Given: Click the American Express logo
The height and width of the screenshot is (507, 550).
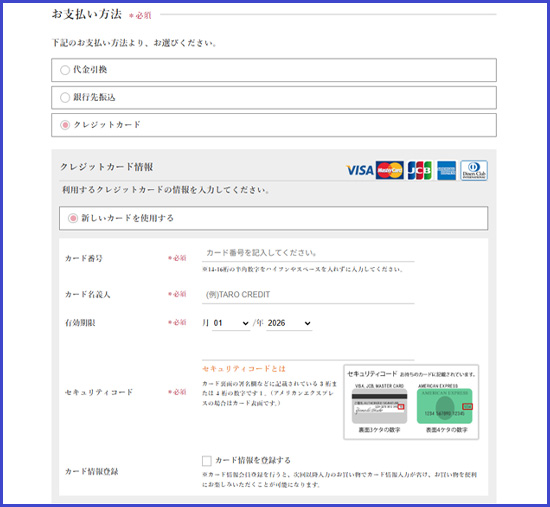Looking at the screenshot, I should pyautogui.click(x=447, y=171).
